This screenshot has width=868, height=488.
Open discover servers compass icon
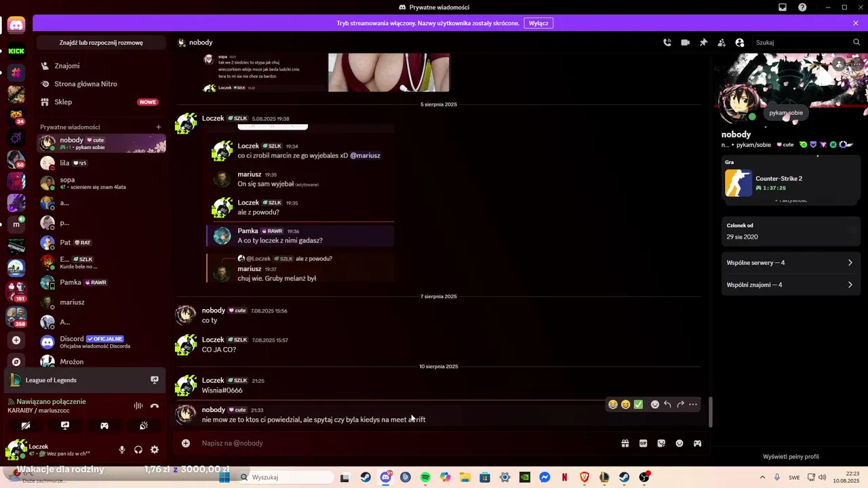pyautogui.click(x=16, y=362)
